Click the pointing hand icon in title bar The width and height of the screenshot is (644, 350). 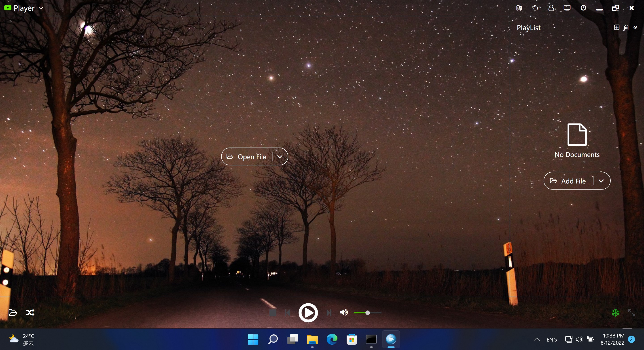tap(535, 8)
